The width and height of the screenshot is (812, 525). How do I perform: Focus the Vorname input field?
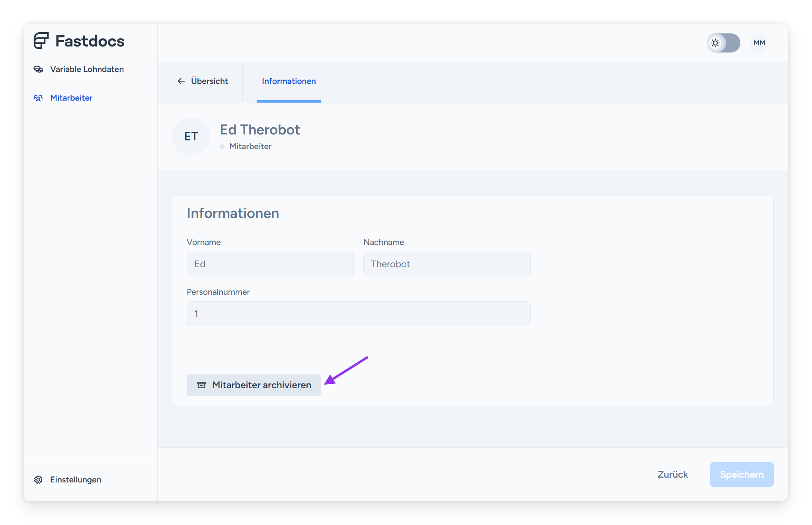pos(270,264)
